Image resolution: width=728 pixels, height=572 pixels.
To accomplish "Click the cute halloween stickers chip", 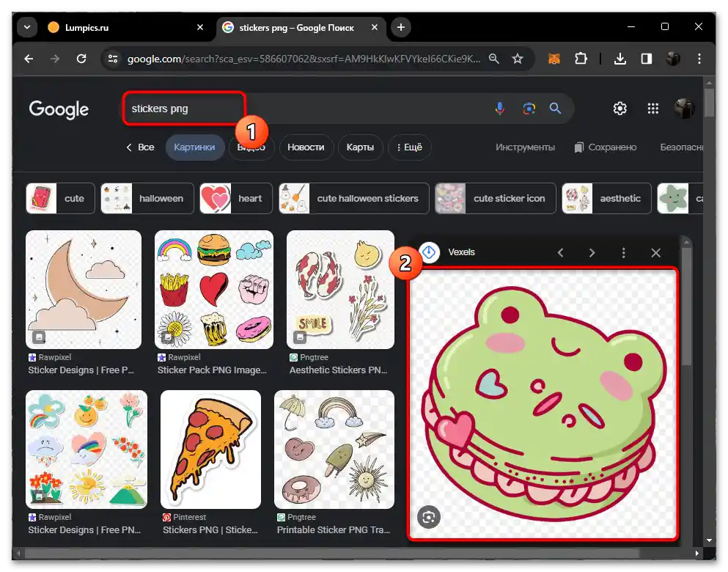I will click(354, 198).
